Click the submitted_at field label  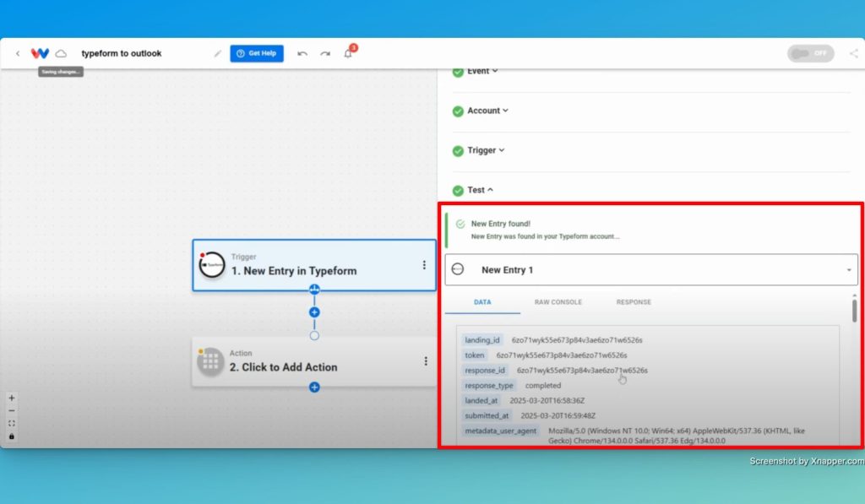tap(487, 415)
